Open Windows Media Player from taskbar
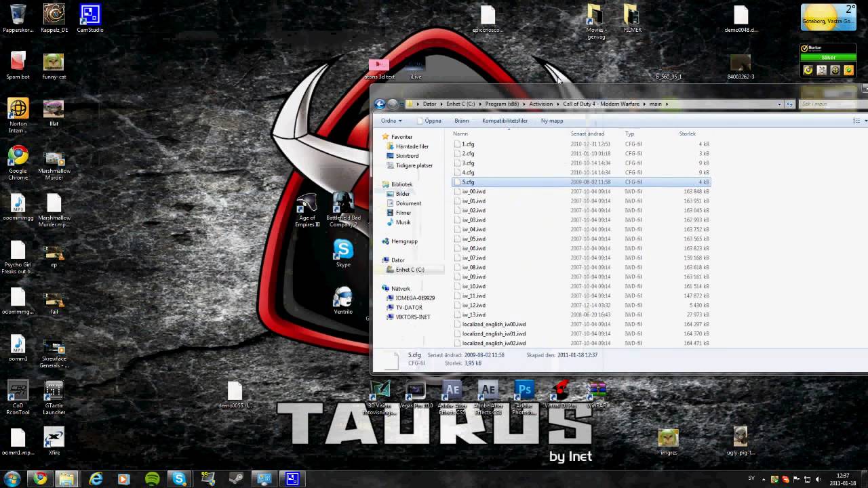This screenshot has width=868, height=488. (123, 479)
